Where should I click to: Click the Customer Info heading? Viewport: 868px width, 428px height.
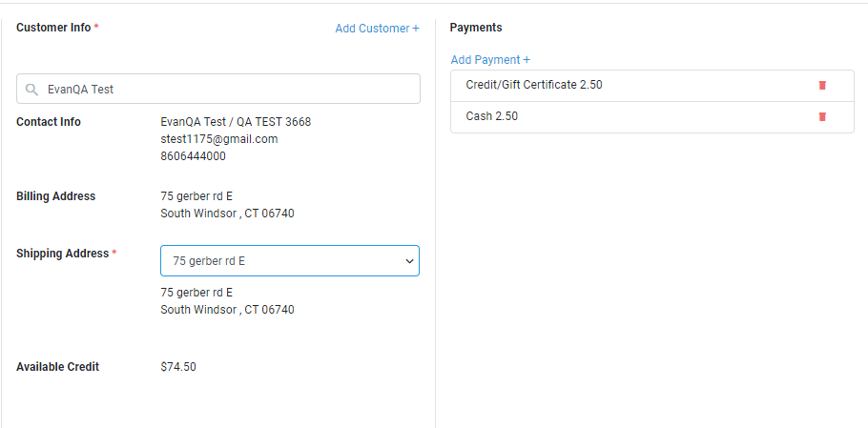pos(53,28)
